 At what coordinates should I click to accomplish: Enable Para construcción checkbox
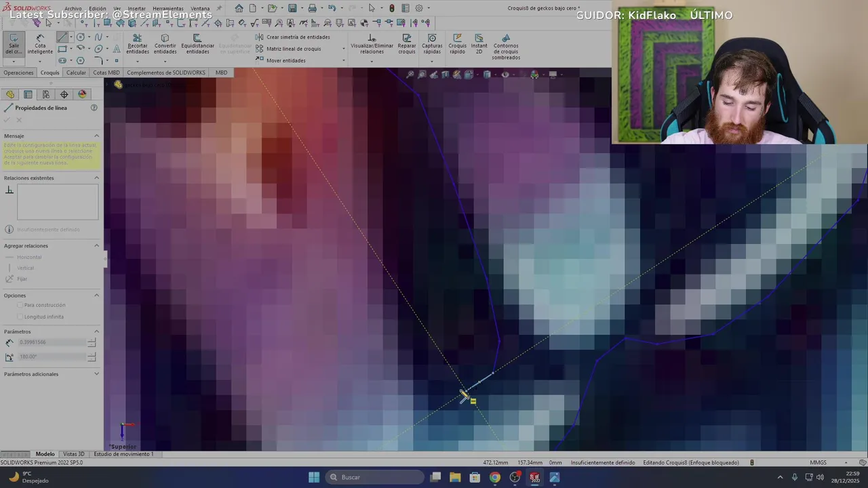tap(20, 306)
